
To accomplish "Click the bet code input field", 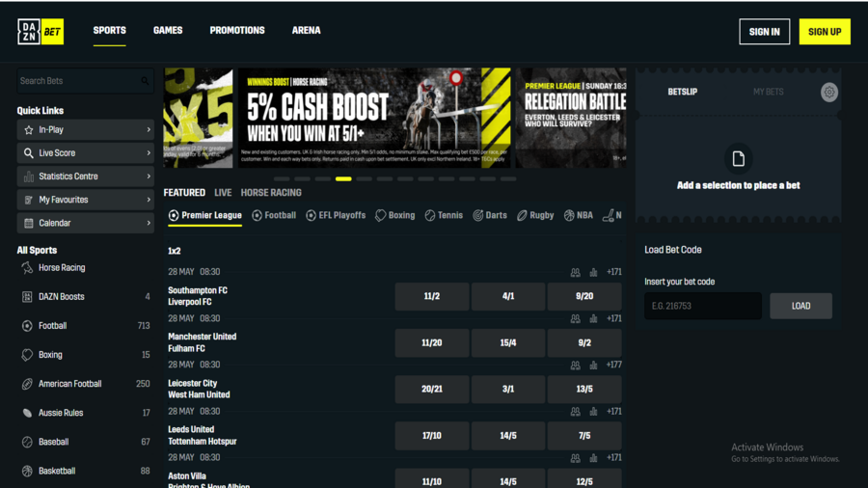I will coord(702,307).
